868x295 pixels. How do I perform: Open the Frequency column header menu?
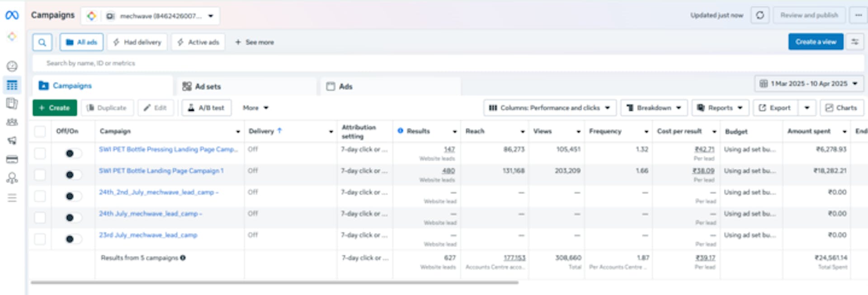(x=646, y=132)
